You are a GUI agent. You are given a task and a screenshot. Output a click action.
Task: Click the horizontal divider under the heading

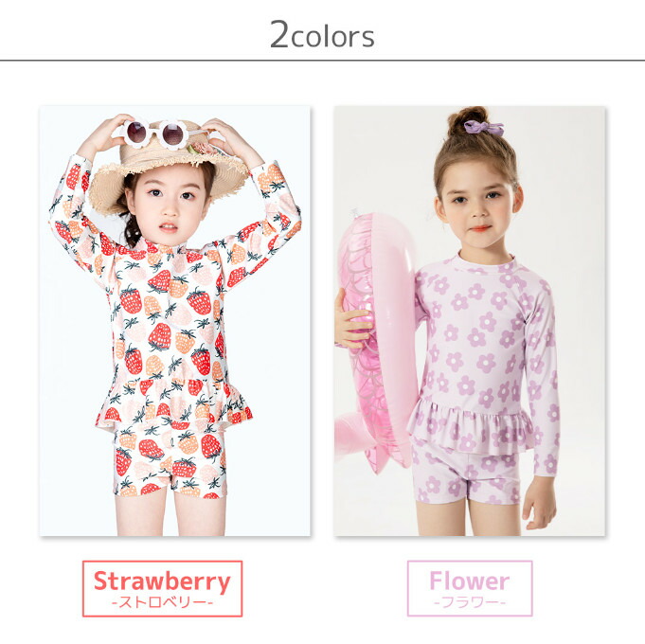coord(322,61)
